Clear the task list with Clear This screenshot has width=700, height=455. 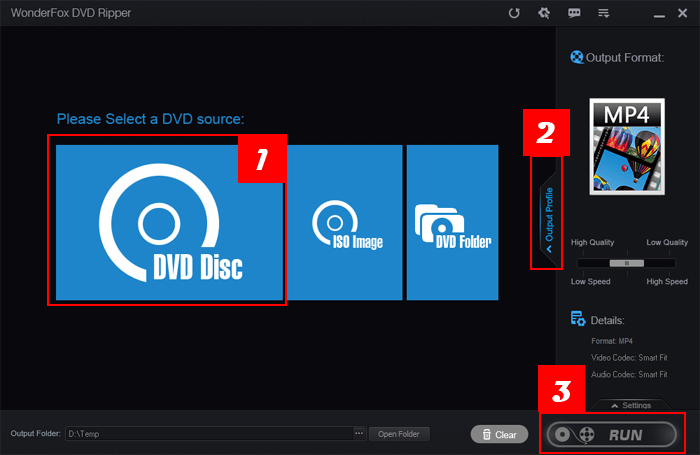[499, 434]
